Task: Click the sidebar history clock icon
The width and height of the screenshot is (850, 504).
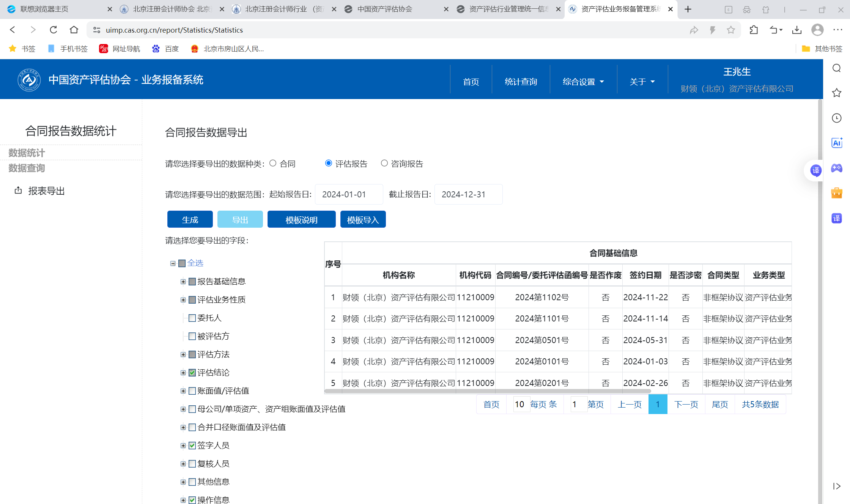Action: point(837,118)
